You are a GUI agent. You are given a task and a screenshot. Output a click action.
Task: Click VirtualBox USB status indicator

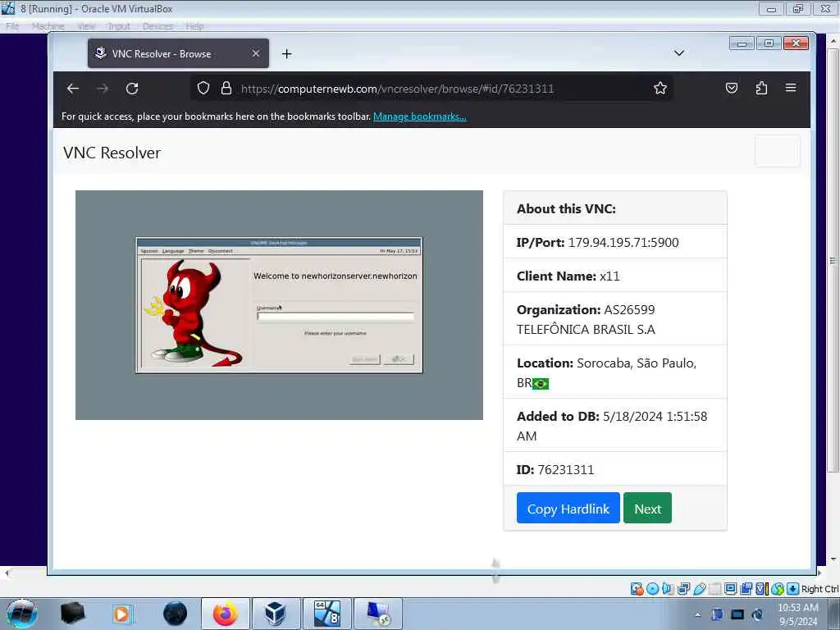coord(699,589)
